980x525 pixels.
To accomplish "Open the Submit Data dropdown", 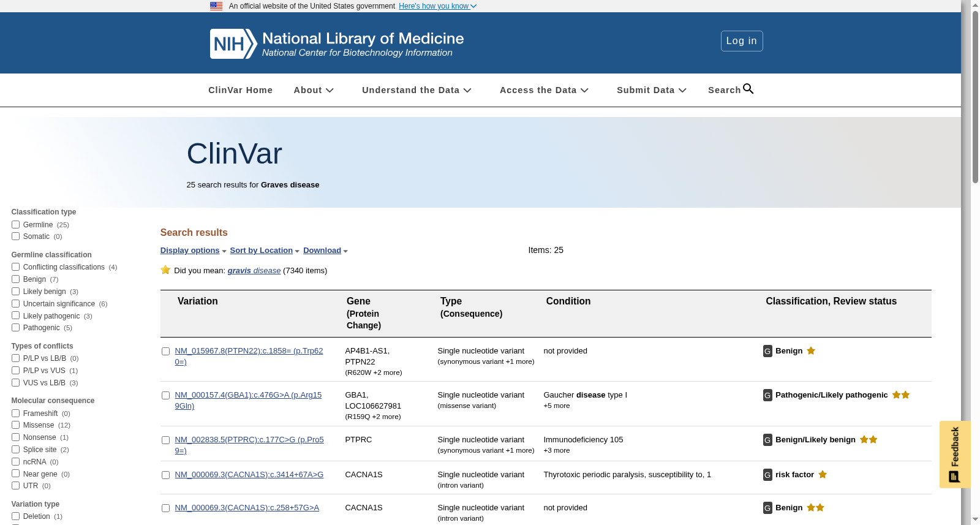I will pyautogui.click(x=652, y=90).
